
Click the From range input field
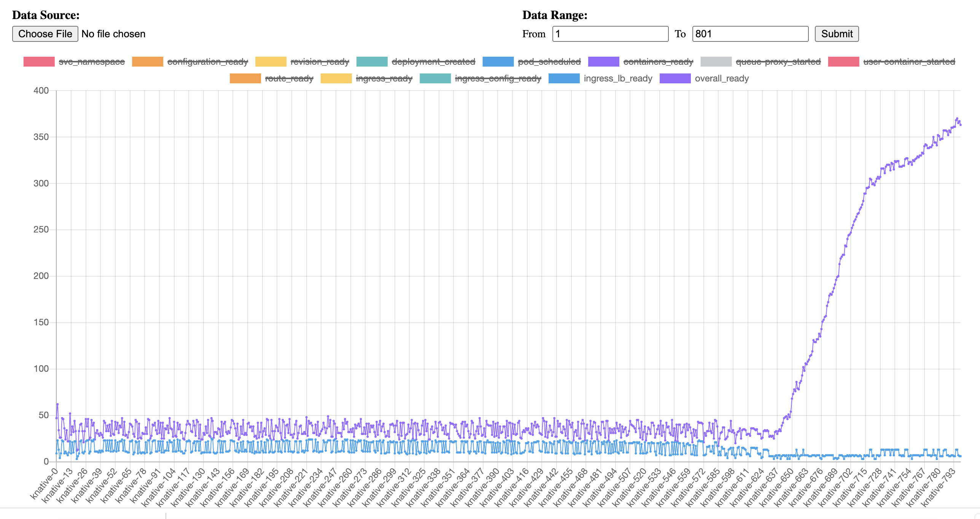click(x=610, y=34)
